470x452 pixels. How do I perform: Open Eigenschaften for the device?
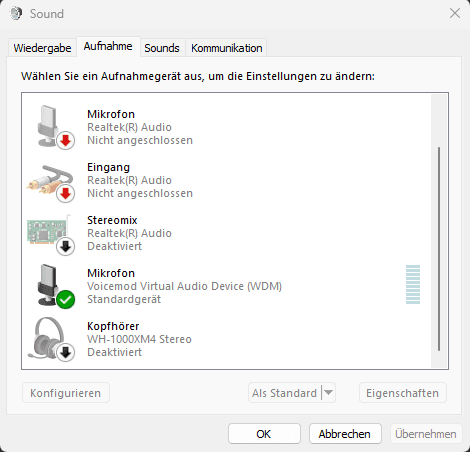403,393
